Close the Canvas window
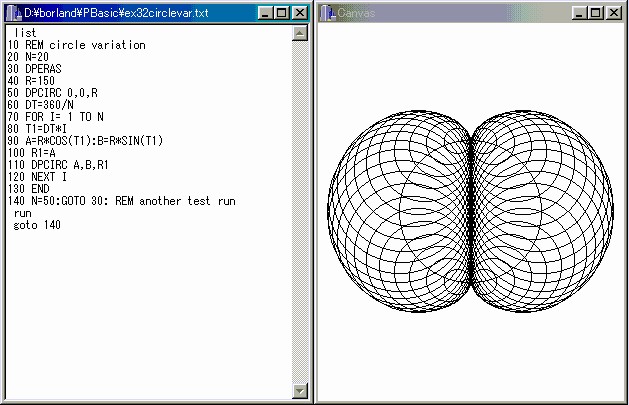The height and width of the screenshot is (405, 629). pos(615,13)
